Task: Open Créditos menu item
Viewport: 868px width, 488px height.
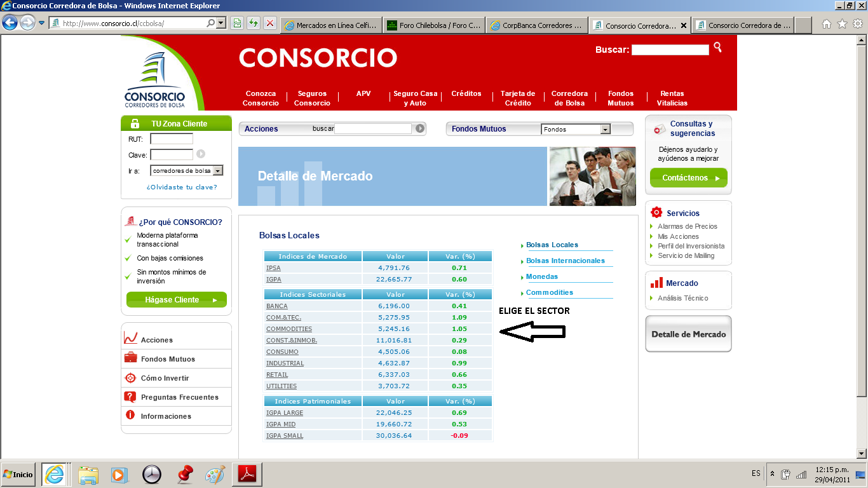Action: click(466, 93)
